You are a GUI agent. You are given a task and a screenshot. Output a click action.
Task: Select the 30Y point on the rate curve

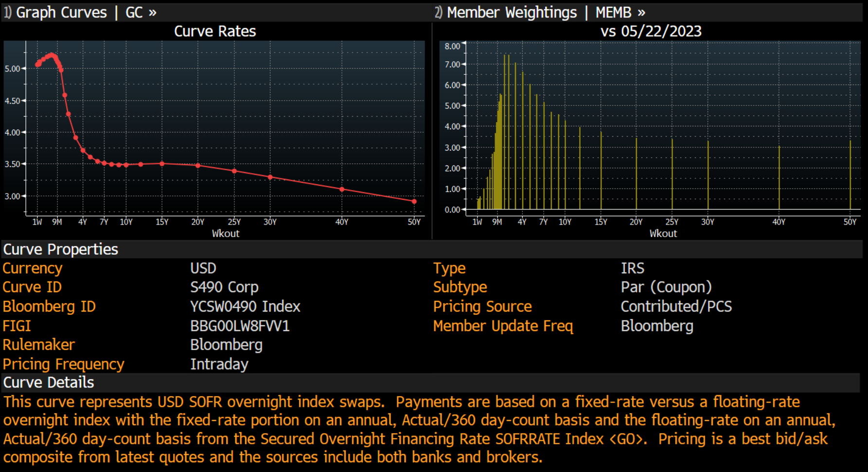270,177
